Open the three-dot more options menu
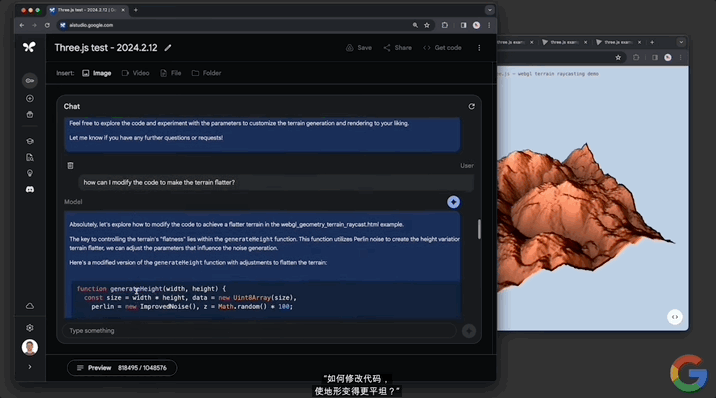This screenshot has width=716, height=398. (479, 48)
